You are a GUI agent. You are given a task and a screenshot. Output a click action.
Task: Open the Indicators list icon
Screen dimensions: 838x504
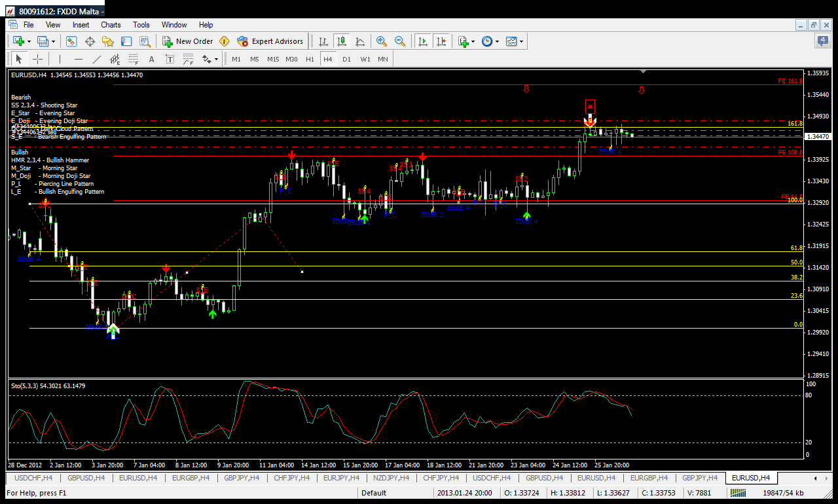[464, 41]
